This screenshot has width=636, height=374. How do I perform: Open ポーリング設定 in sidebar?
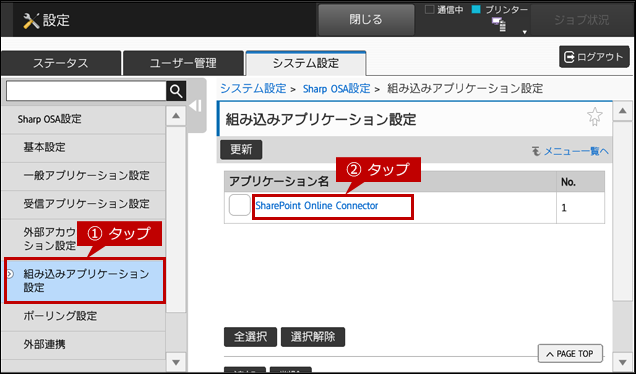point(83,316)
